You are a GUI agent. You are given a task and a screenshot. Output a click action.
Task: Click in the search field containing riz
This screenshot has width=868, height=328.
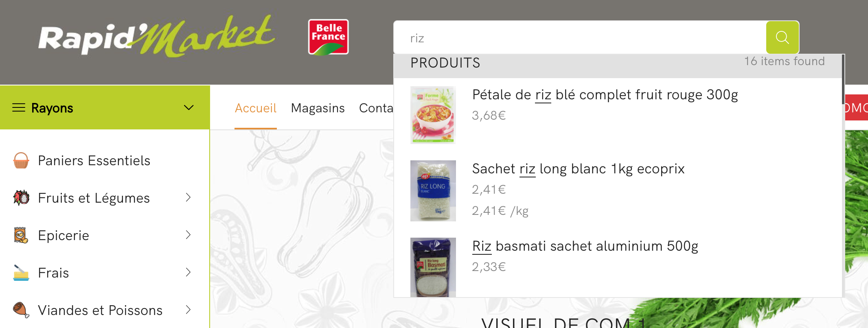580,37
